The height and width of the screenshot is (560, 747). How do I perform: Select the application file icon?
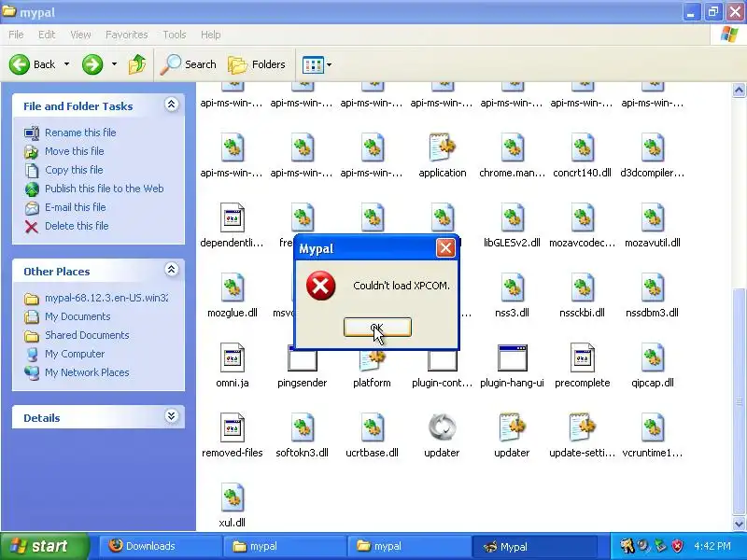[442, 147]
